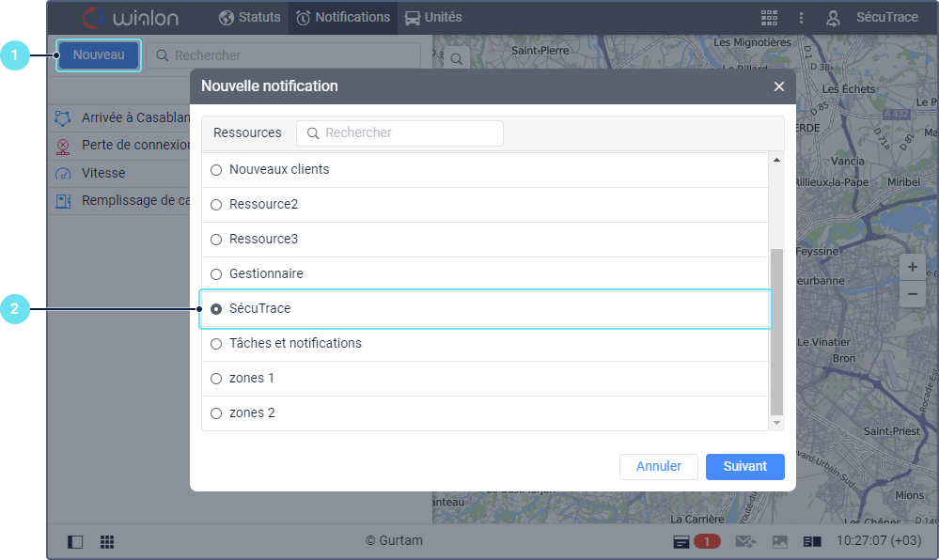Click the map search magnifier icon
Screen dimensions: 939x560
pos(457,59)
